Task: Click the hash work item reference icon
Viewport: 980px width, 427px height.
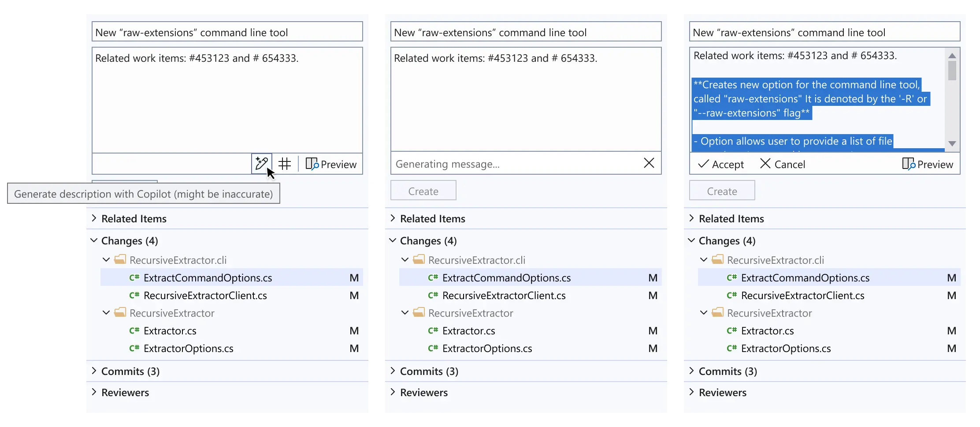Action: 285,164
